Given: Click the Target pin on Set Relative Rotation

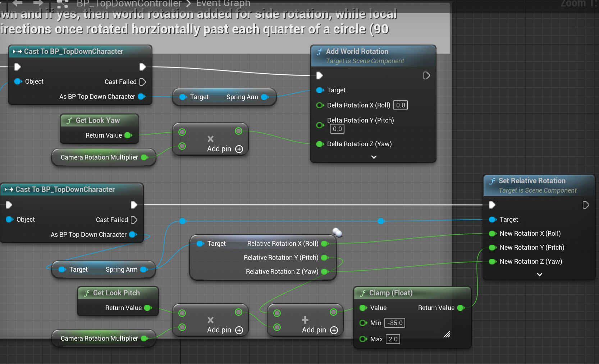Looking at the screenshot, I should [x=493, y=220].
